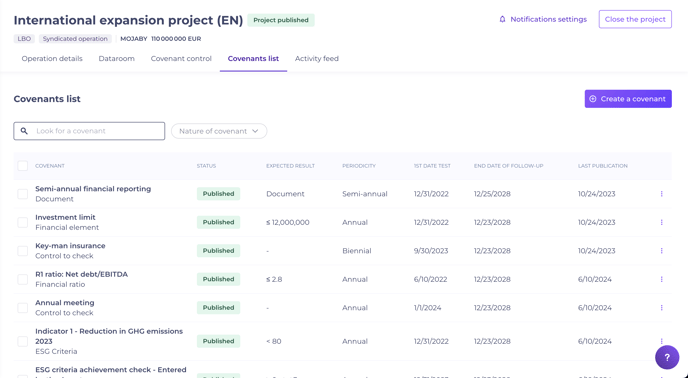Click the Syndicated operation tag
Screen dimensions: 688x378
[75, 39]
